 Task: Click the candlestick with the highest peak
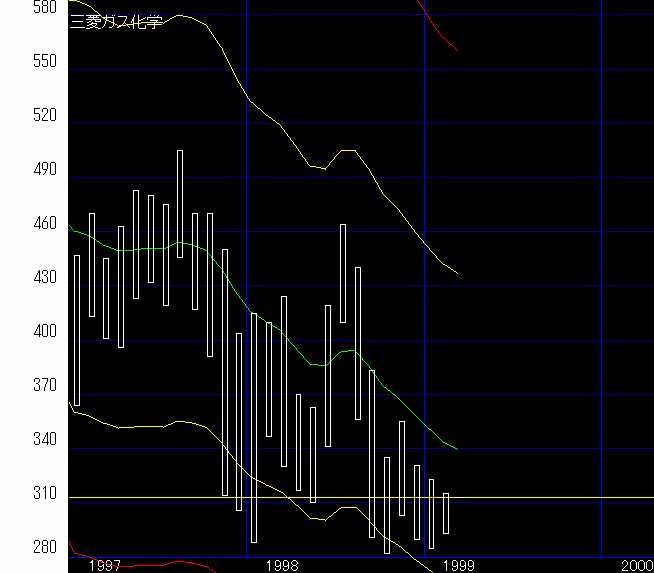click(x=180, y=204)
